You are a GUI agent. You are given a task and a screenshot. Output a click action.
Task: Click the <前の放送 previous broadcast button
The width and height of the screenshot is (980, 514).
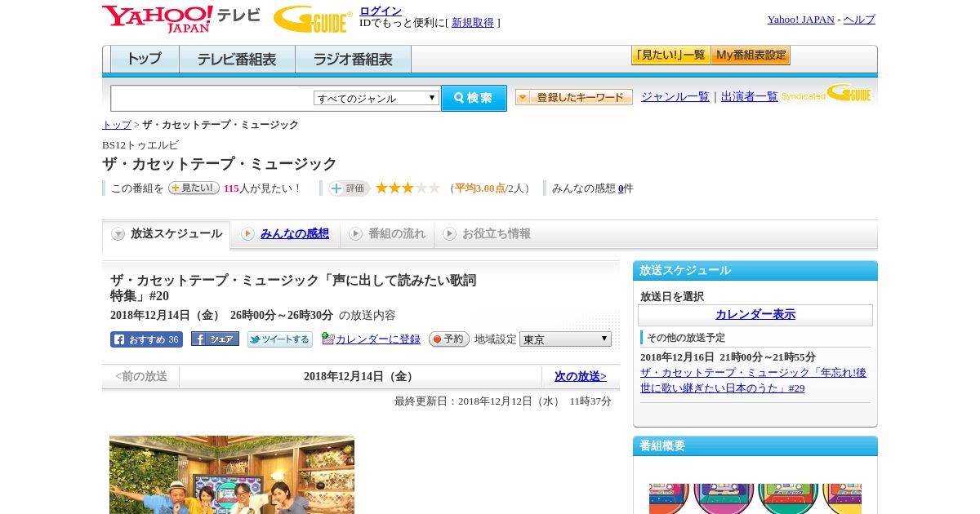141,377
